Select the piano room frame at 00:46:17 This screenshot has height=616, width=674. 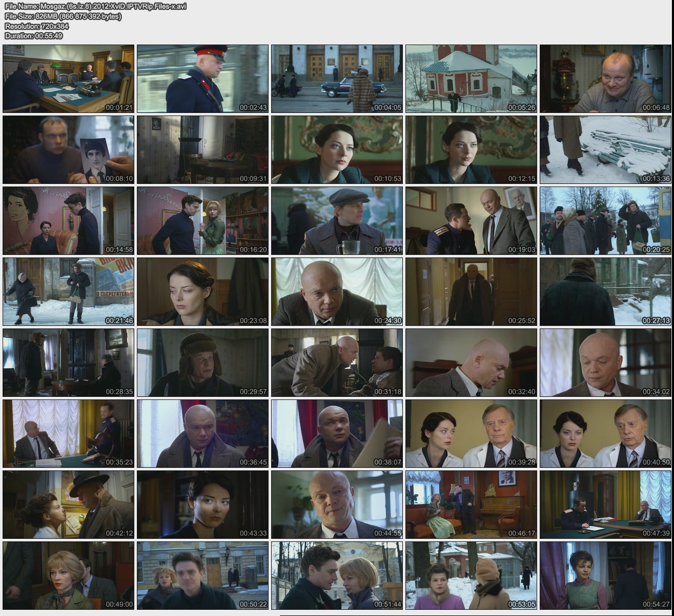point(471,505)
